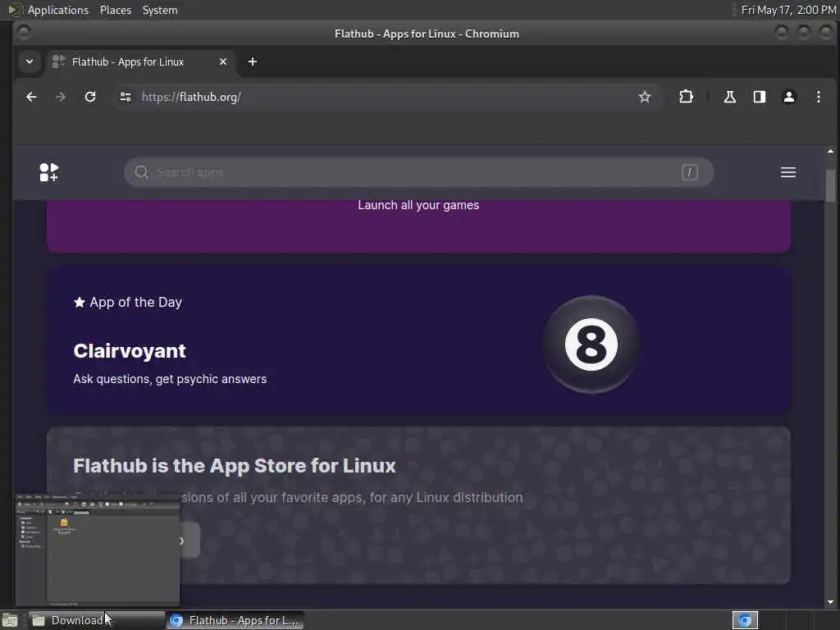Click the vertical scrollbar thumb
Image resolution: width=840 pixels, height=630 pixels.
click(x=830, y=186)
